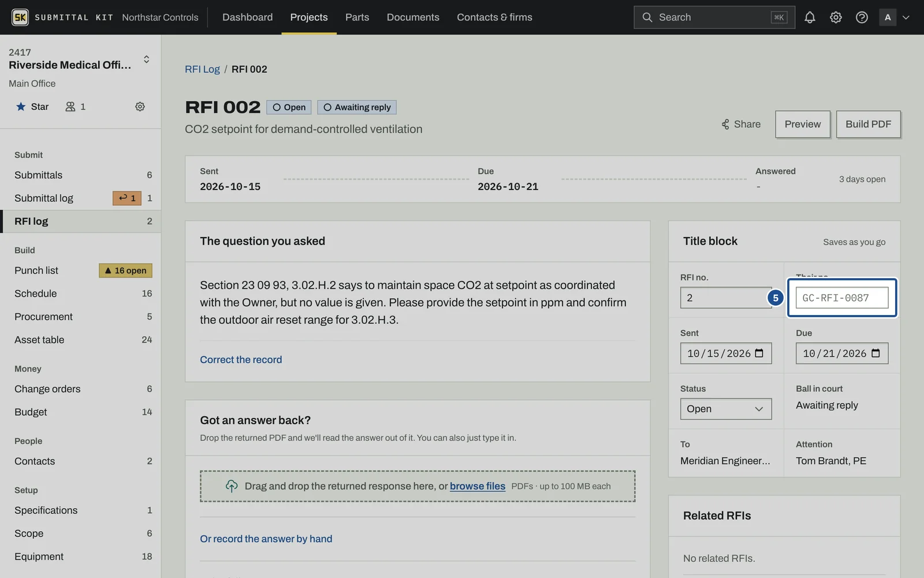This screenshot has width=924, height=578.
Task: Click the Due date text 2026-10-21
Action: coord(508,187)
